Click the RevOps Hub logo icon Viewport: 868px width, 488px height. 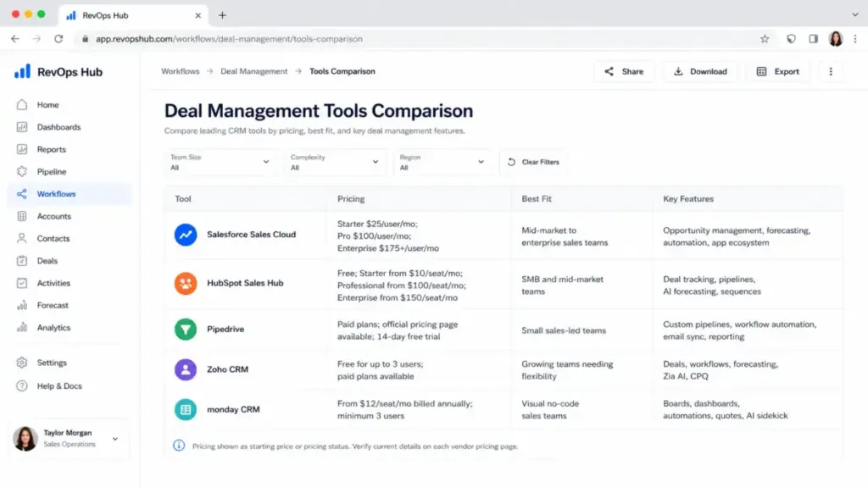(x=22, y=71)
